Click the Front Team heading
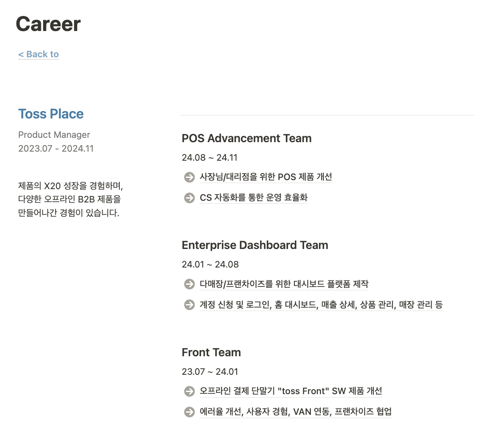This screenshot has height=448, width=501. (211, 352)
